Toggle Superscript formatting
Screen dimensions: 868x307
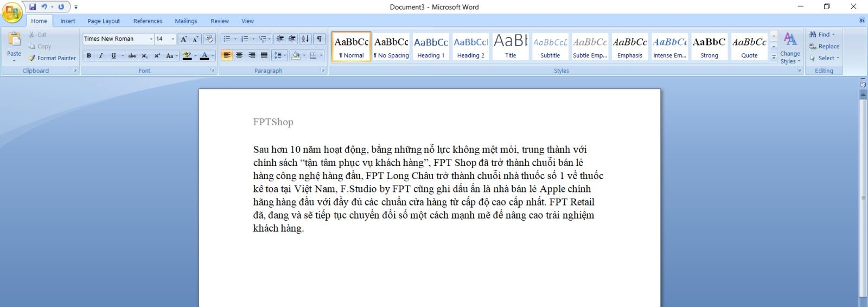(x=157, y=55)
